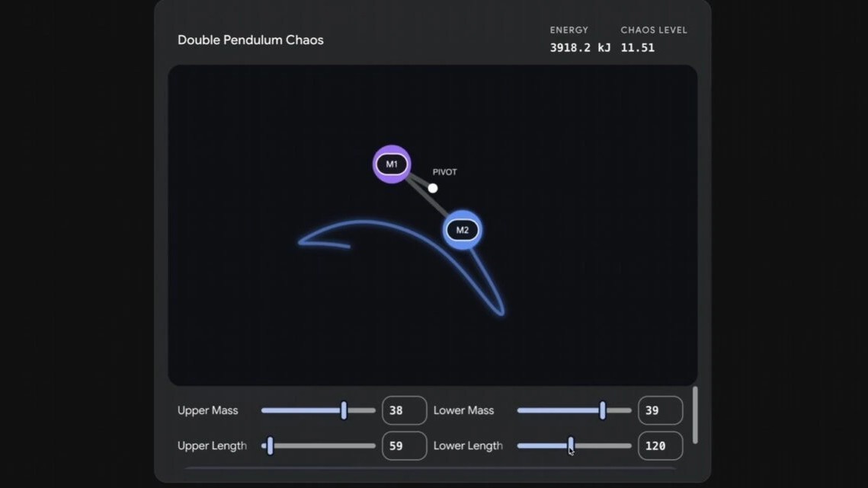Click the purple M1 pendulum mass
Image resolution: width=868 pixels, height=488 pixels.
click(392, 164)
